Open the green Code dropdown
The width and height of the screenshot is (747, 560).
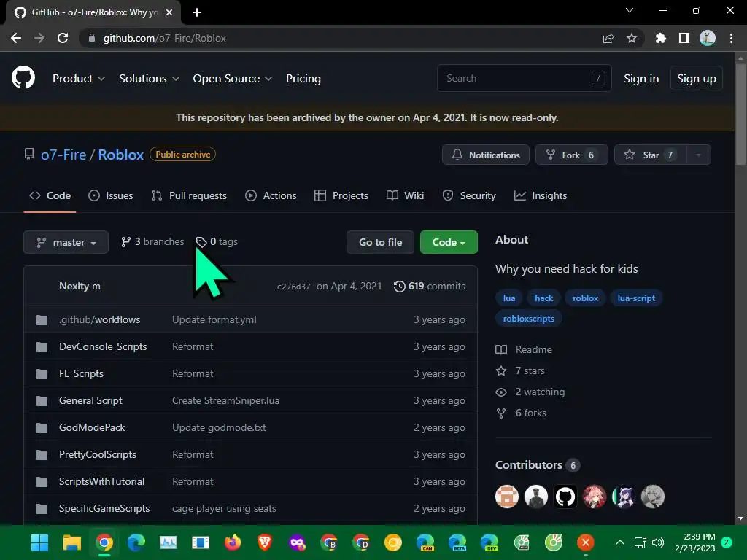point(449,242)
